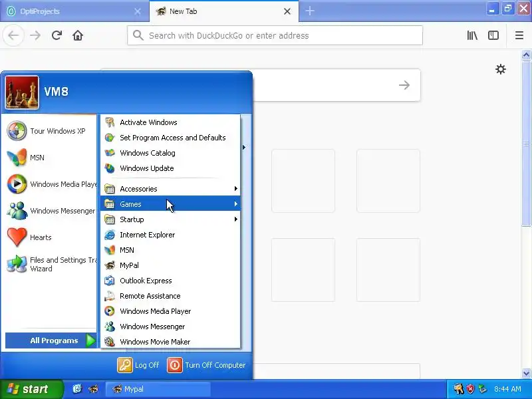Image resolution: width=532 pixels, height=399 pixels.
Task: Click the All Programs button
Action: tap(51, 340)
